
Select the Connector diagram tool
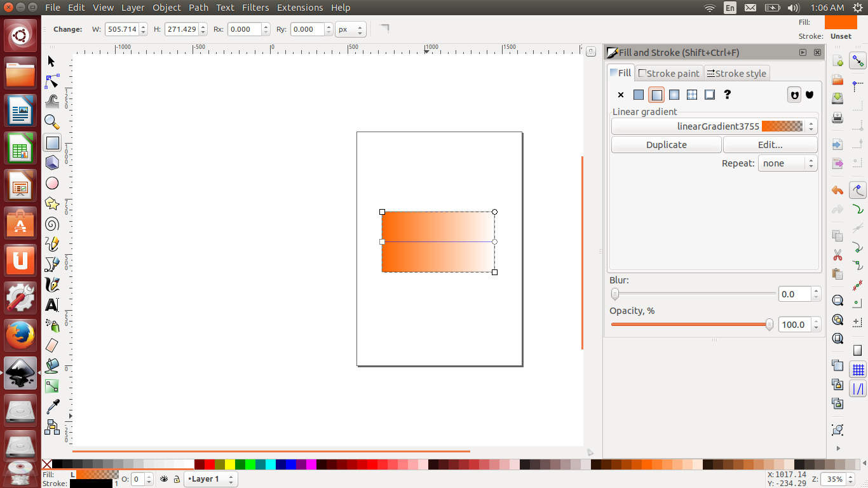(x=52, y=426)
